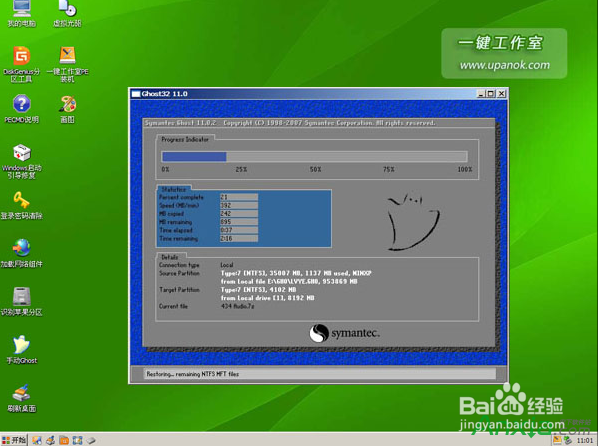The image size is (598, 446).
Task: Click the Restoring status bar message
Action: click(x=193, y=374)
